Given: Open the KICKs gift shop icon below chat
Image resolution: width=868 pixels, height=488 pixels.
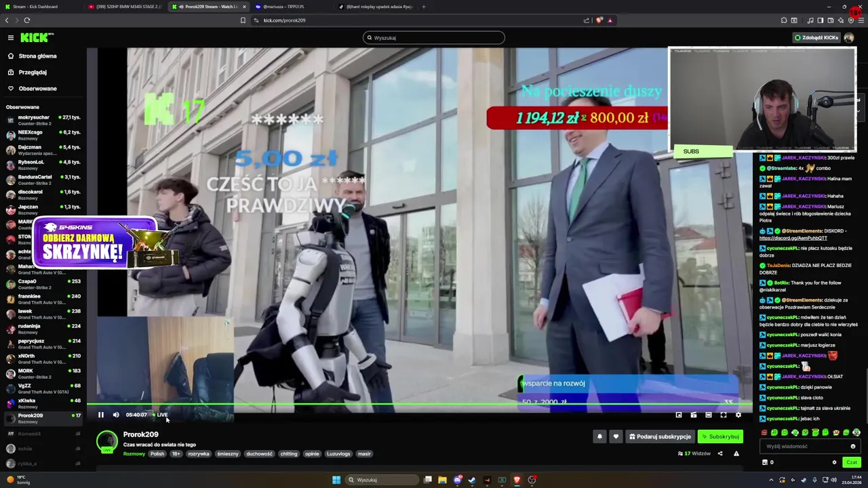Looking at the screenshot, I should (x=765, y=462).
